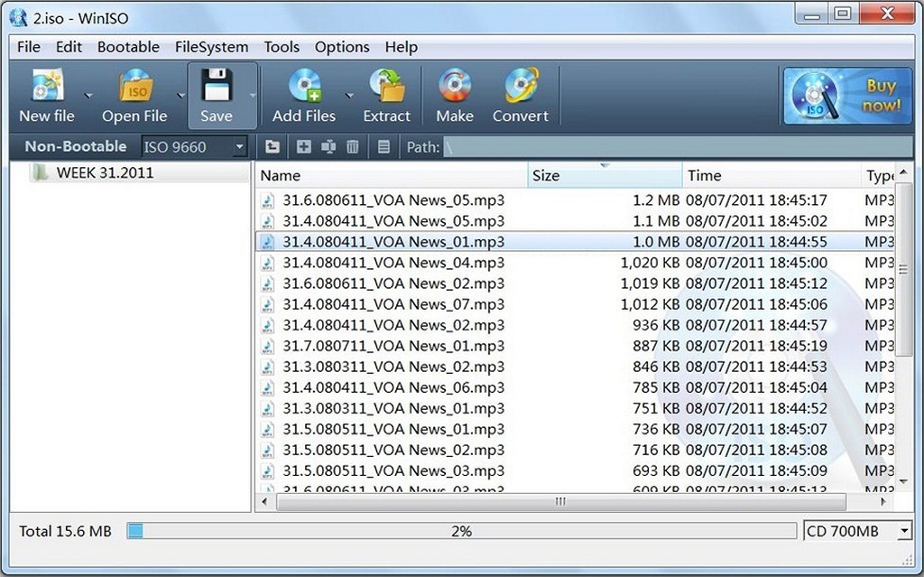
Task: Click the 1,020 KB size cell
Action: 650,263
